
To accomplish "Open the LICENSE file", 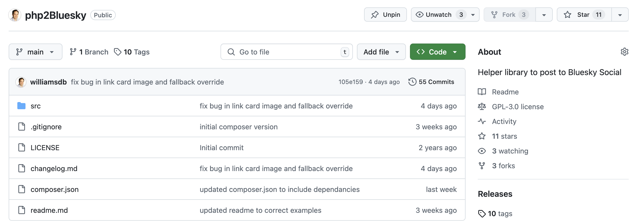I will pos(45,148).
